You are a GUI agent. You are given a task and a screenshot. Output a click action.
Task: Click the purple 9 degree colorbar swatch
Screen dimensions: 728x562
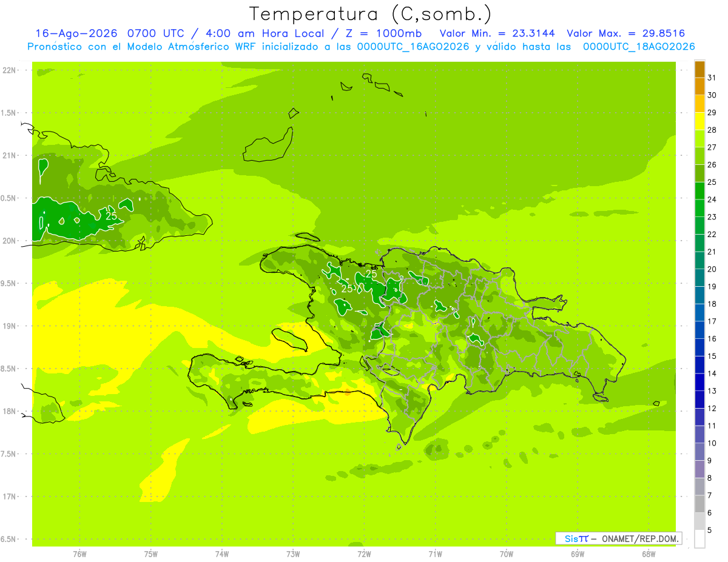[699, 452]
